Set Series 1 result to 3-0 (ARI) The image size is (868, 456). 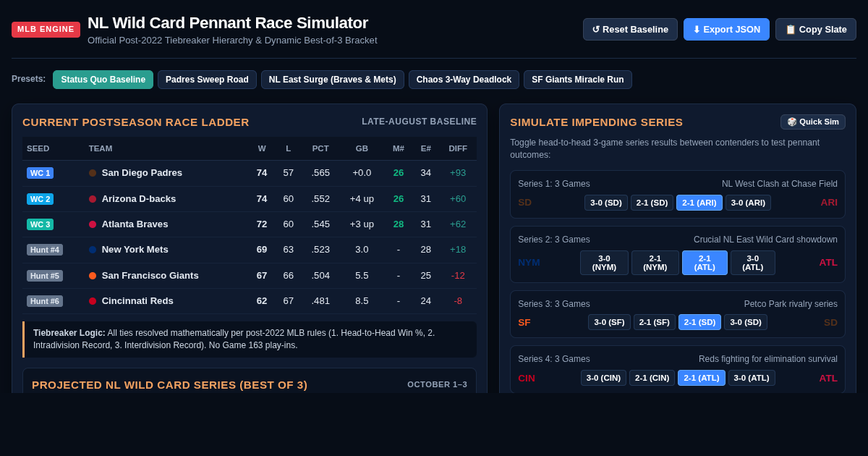[748, 203]
